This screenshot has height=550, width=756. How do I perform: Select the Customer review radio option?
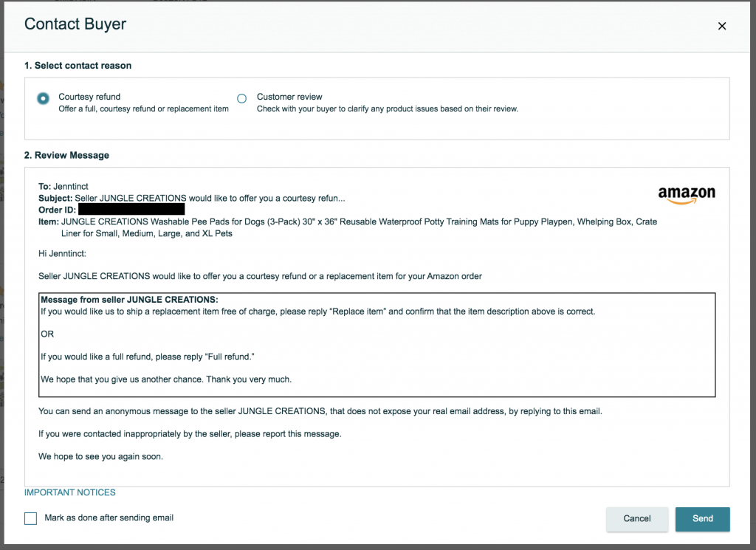click(x=241, y=98)
